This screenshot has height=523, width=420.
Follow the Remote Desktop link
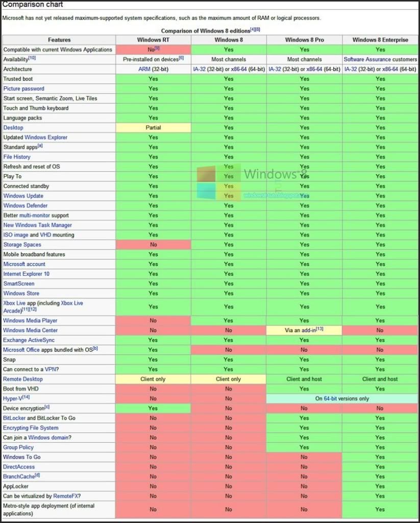(23, 379)
